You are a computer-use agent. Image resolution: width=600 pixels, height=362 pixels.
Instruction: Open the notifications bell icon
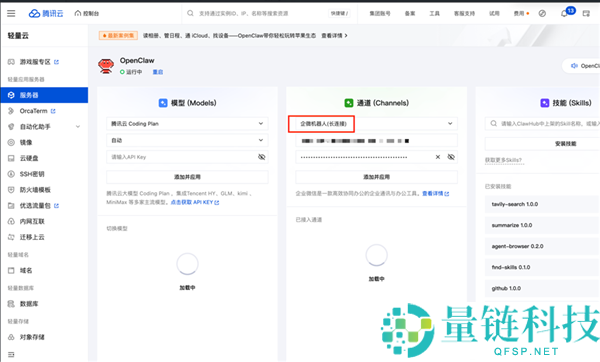coord(564,14)
